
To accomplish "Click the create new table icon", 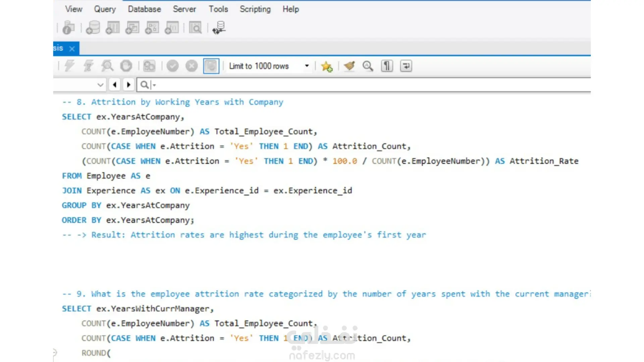I will (x=113, y=28).
